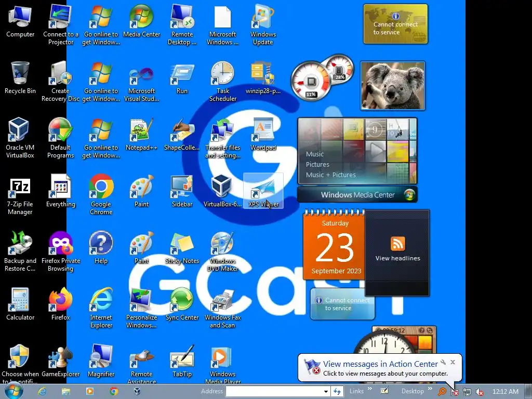
Task: Select Connect to a Projector icon
Action: [61, 25]
